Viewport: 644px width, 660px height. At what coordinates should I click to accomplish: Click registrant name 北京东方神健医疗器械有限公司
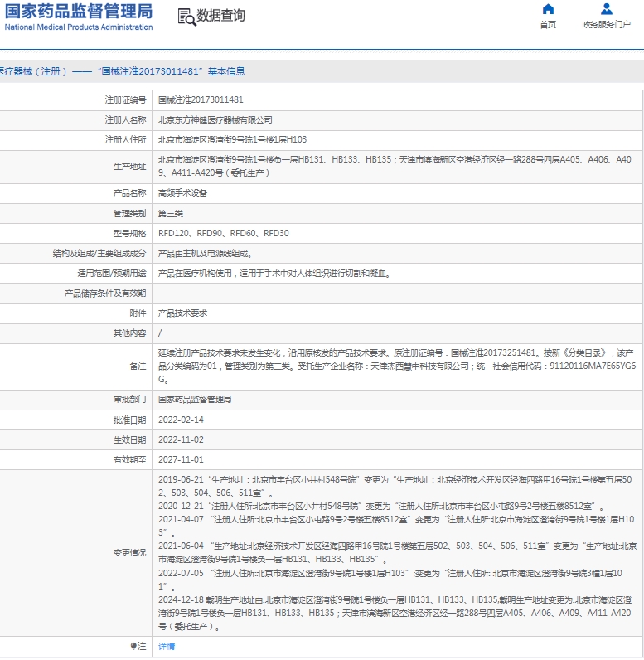215,120
